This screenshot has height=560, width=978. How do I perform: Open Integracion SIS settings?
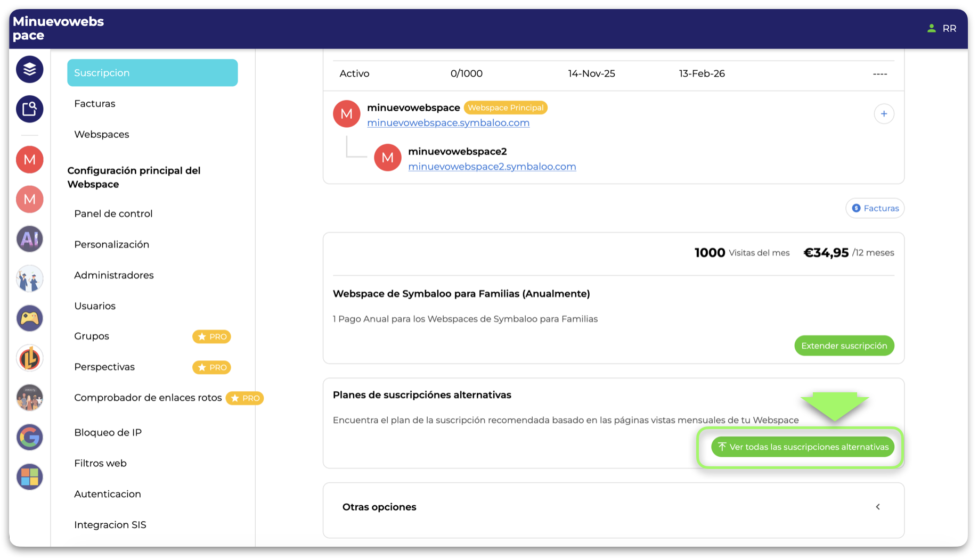click(x=110, y=525)
